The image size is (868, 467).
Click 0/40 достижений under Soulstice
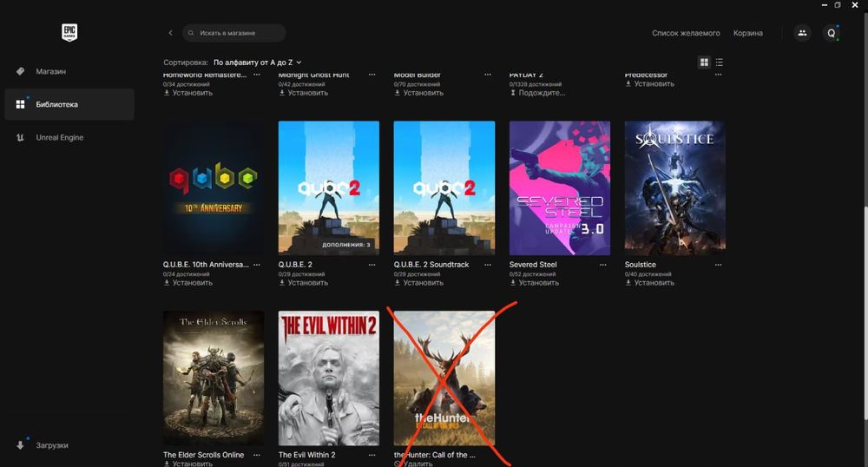(x=648, y=274)
